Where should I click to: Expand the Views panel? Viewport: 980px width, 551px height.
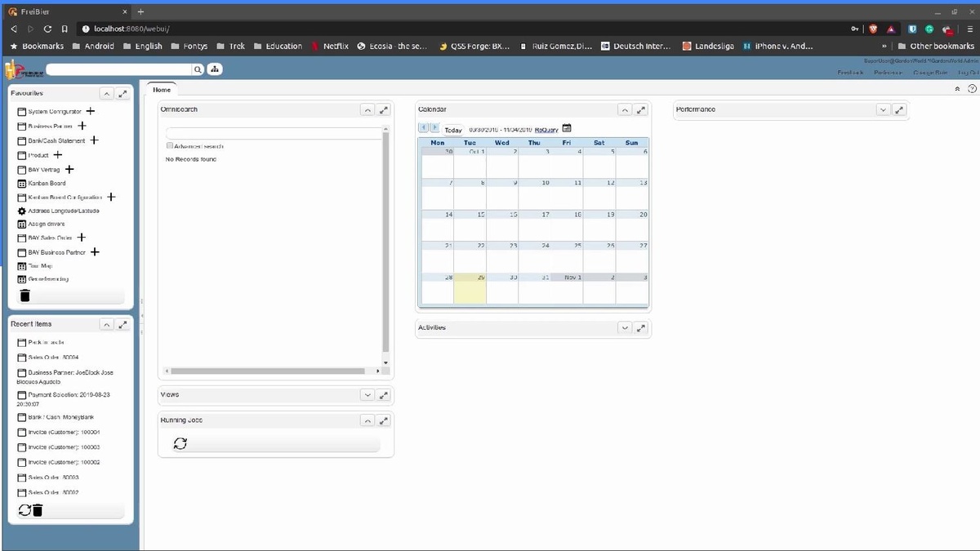[367, 395]
